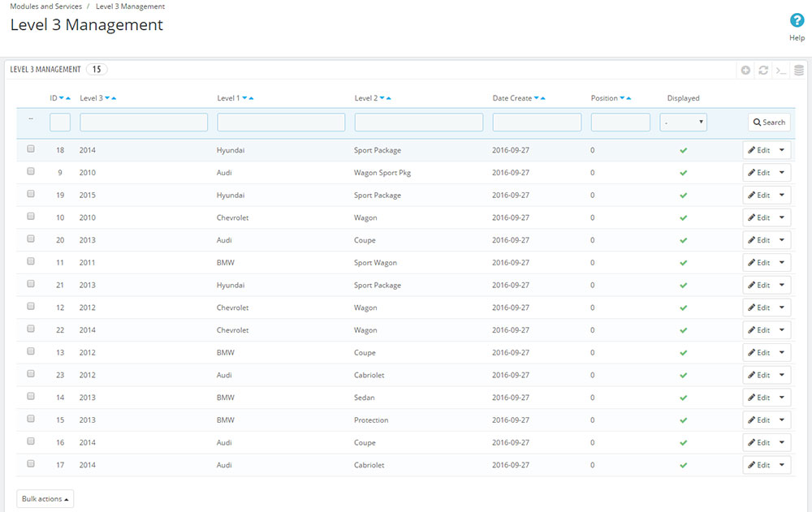Open the Displayed filter dropdown
This screenshot has height=512, width=812.
coord(683,123)
